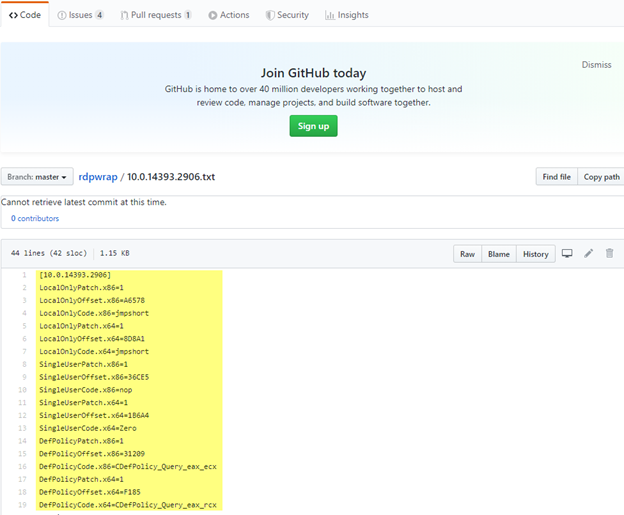This screenshot has width=624, height=515.
Task: Open the Blame view
Action: [x=499, y=254]
